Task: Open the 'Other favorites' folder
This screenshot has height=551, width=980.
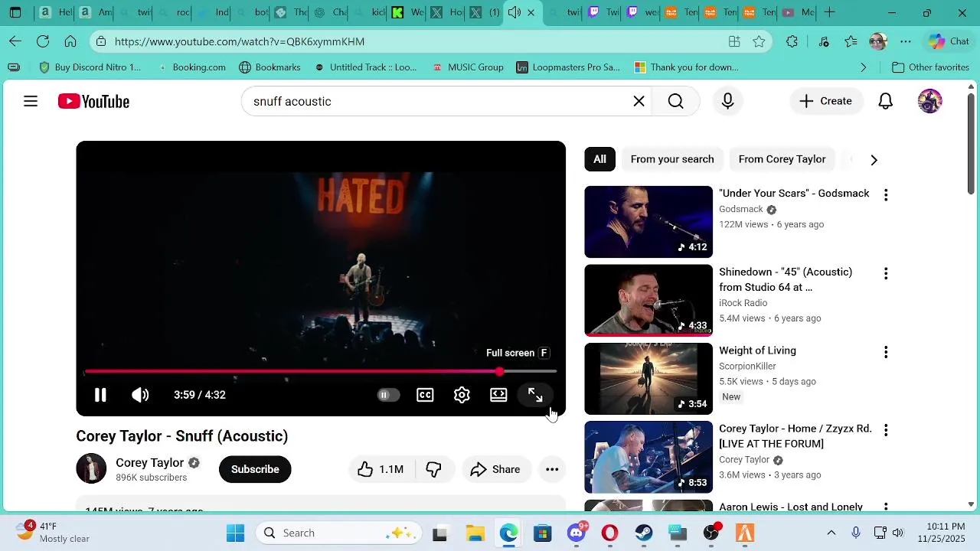Action: (x=931, y=67)
